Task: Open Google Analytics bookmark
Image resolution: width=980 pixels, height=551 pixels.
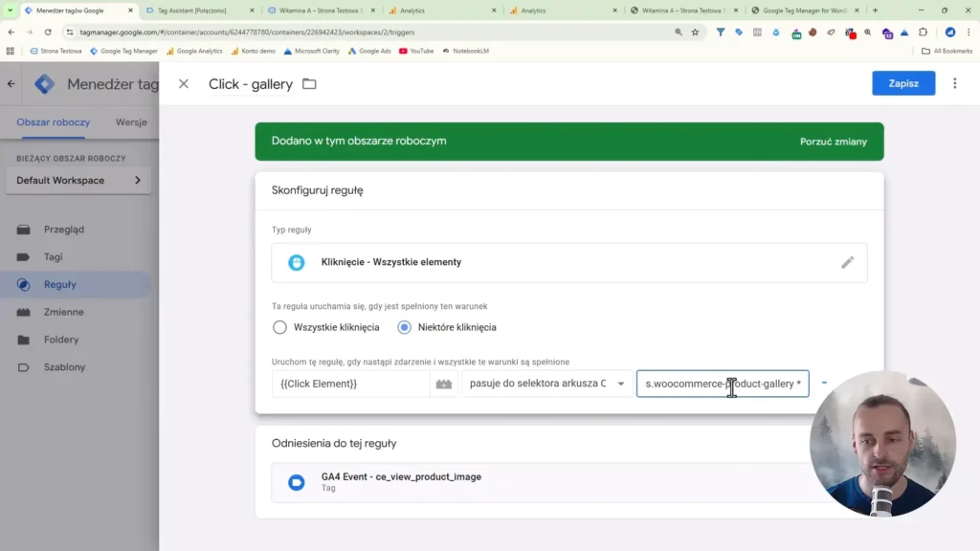Action: [x=193, y=52]
